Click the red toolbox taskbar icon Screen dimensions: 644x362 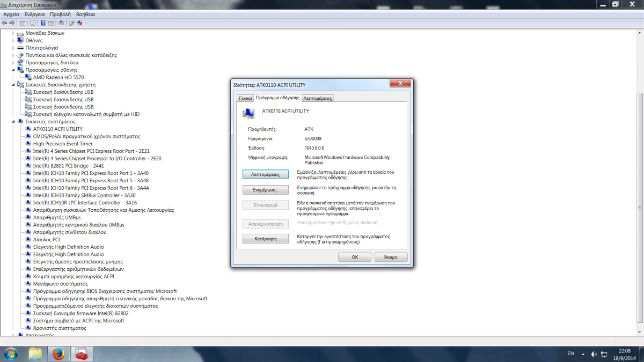82,354
